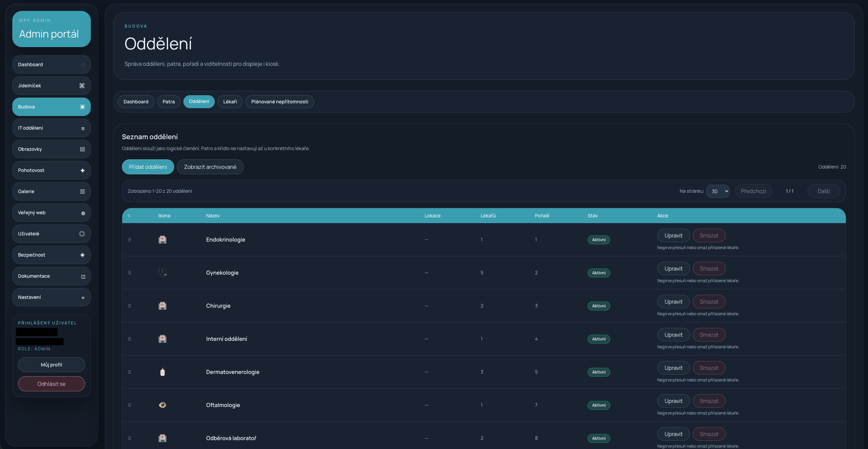Click Zobrazit archivované button
This screenshot has width=868, height=449.
point(210,167)
